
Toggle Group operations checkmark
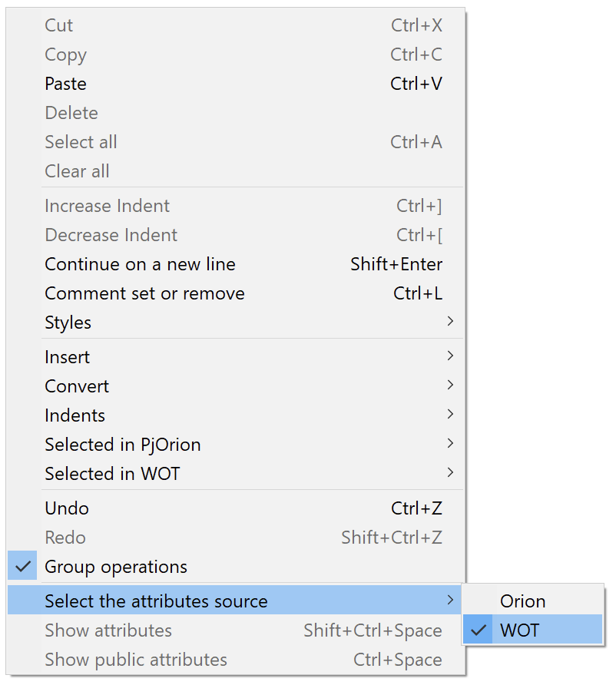point(116,567)
